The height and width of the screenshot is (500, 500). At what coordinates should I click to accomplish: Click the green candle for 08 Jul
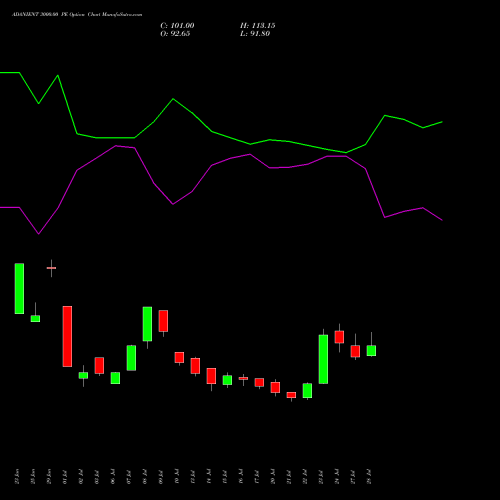point(147,324)
